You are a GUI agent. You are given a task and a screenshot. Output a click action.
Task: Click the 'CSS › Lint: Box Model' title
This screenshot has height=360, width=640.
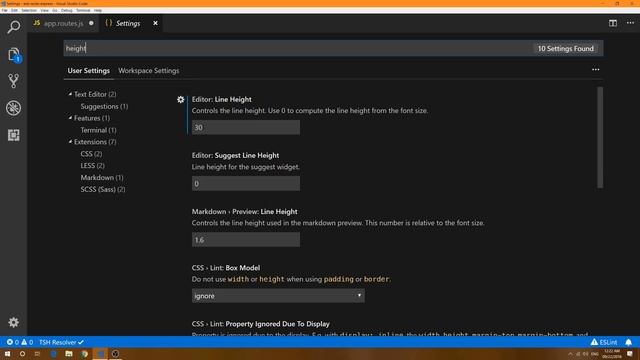coord(226,268)
